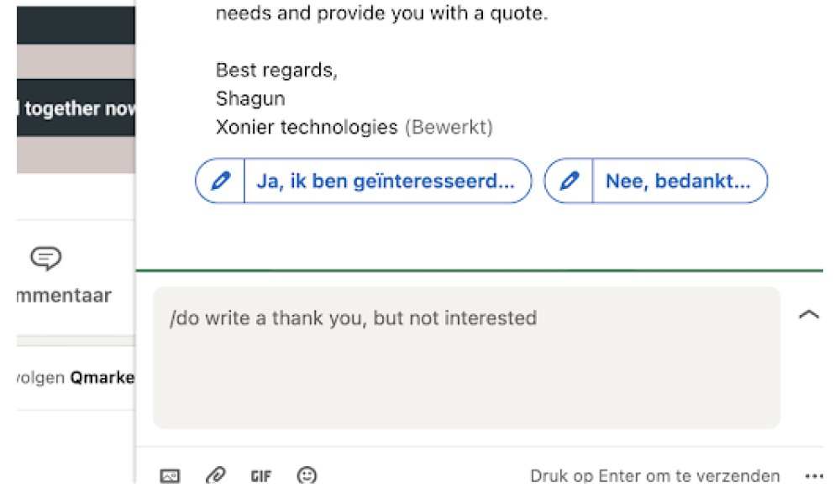Attach a file with the paperclip icon
The width and height of the screenshot is (840, 504).
coord(215,475)
